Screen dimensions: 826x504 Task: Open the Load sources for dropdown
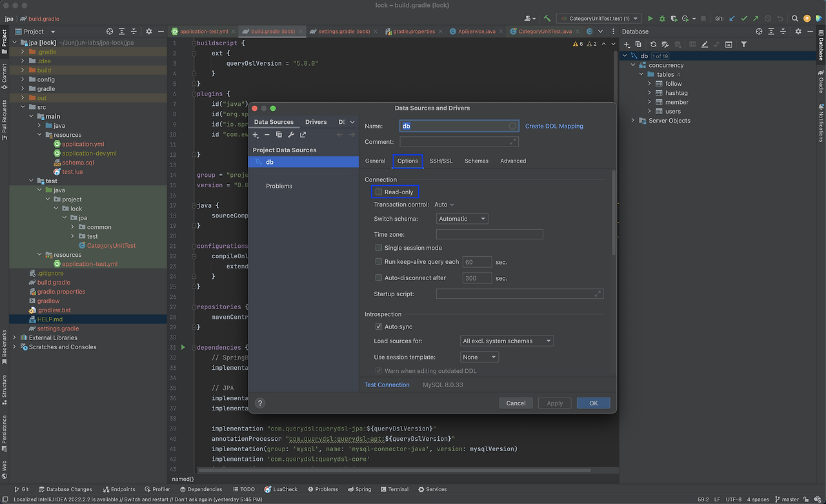tap(507, 341)
